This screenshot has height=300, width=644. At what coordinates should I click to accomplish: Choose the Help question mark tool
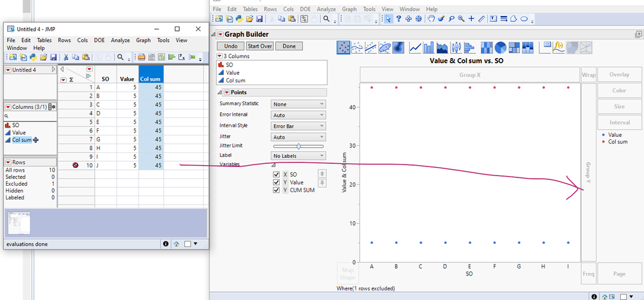coord(398,19)
